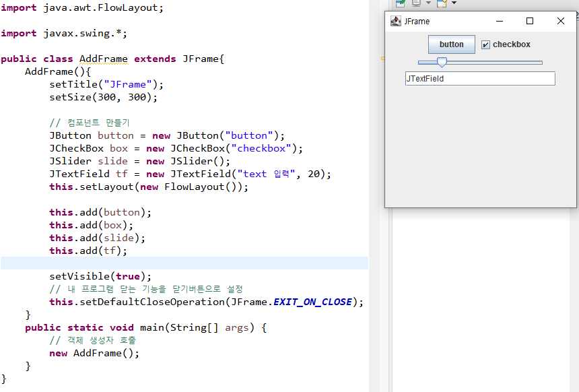579x392 pixels.
Task: Click the JTextField tf declaration line
Action: [x=190, y=174]
